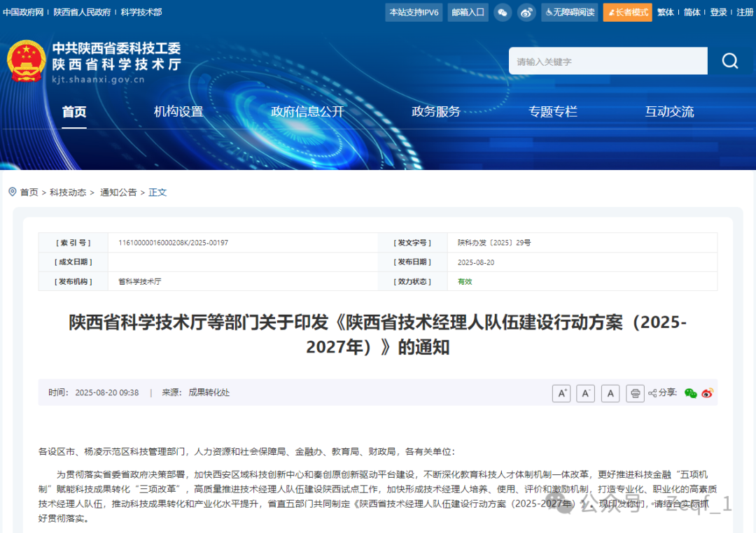The width and height of the screenshot is (756, 533).
Task: Open the 政府信息公开 navigation menu
Action: [306, 111]
